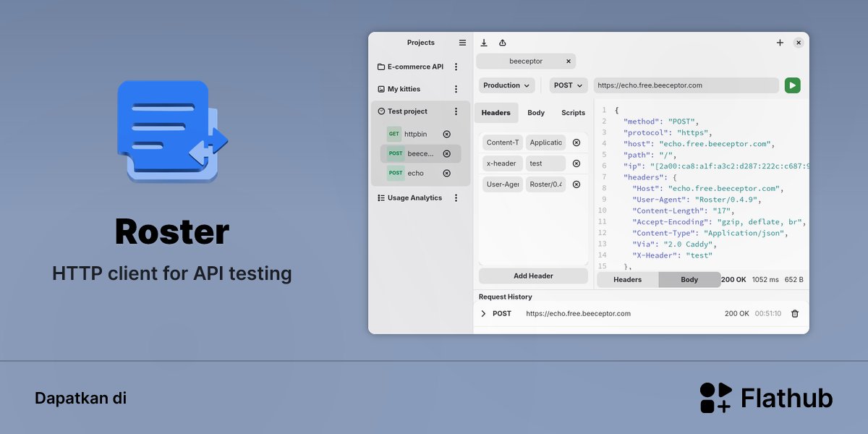Click the GET badge of httpbin
The width and height of the screenshot is (868, 434).
pos(394,134)
